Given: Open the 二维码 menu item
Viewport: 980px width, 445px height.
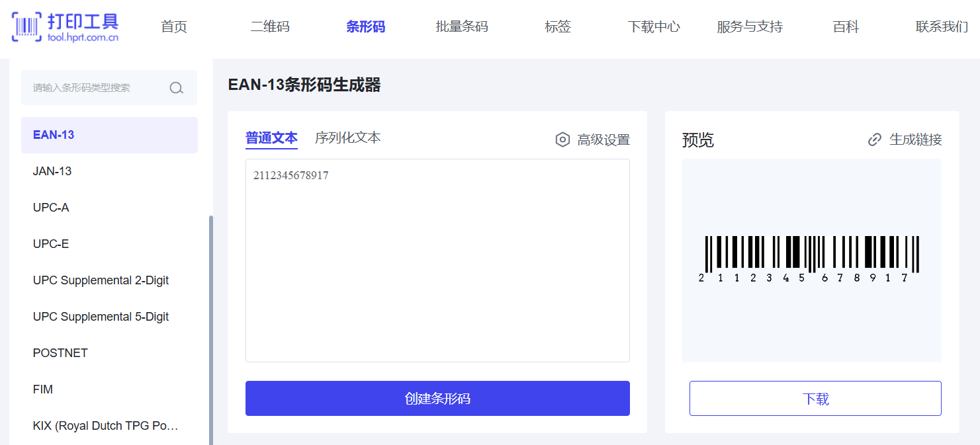Looking at the screenshot, I should (x=270, y=26).
